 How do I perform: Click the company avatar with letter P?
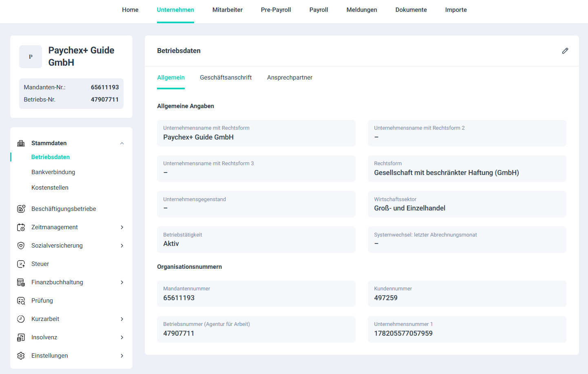point(31,57)
